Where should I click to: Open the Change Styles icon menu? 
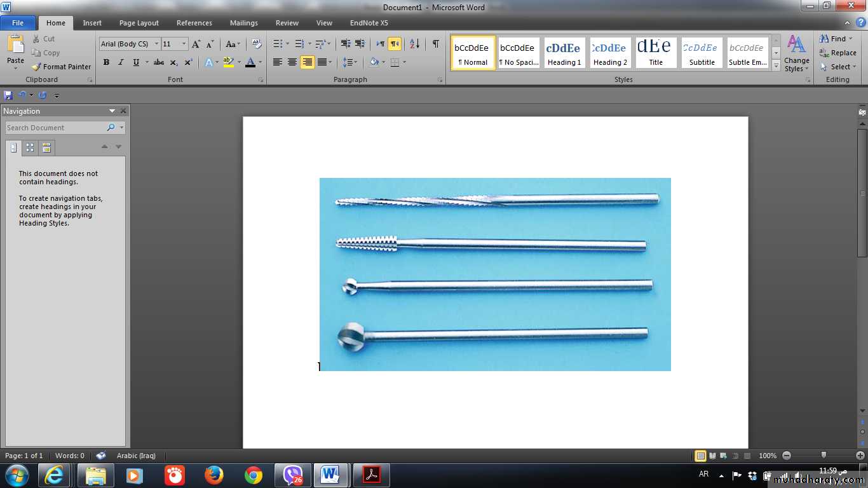click(796, 53)
